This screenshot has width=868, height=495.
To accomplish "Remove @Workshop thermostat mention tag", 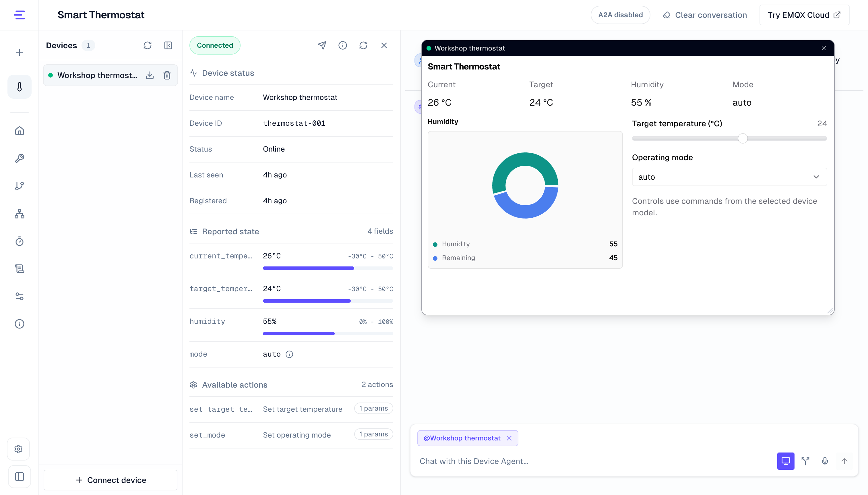I will (x=509, y=438).
